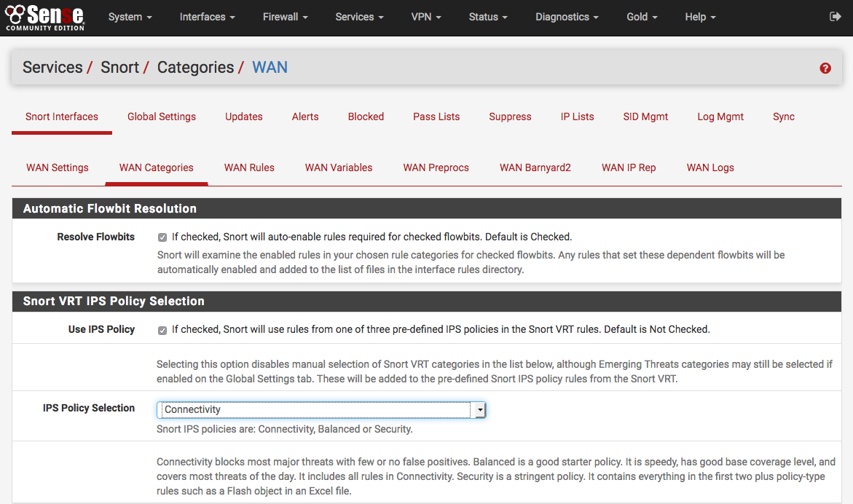Expand the Diagnostics menu
Screen dimensions: 853x504
567,17
